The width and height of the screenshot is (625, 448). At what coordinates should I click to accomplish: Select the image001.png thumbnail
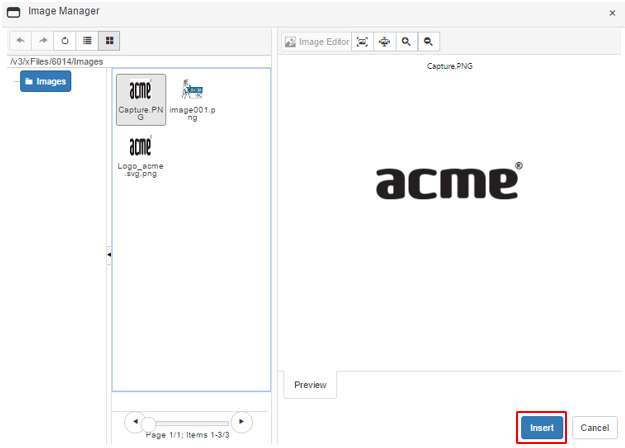coord(191,98)
